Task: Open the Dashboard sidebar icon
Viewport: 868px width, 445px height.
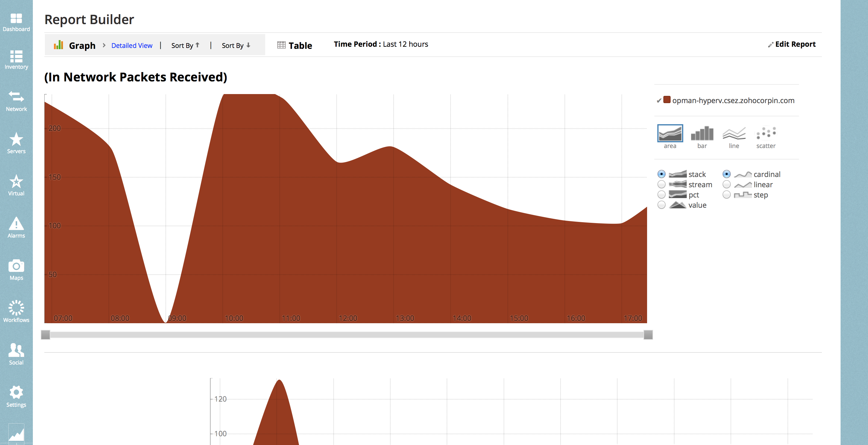Action: pos(16,19)
